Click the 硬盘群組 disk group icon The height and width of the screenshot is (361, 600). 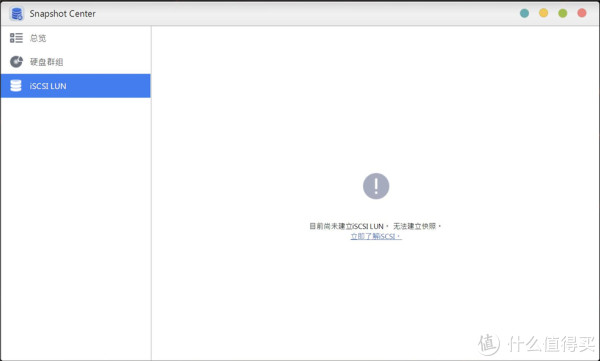(x=16, y=62)
